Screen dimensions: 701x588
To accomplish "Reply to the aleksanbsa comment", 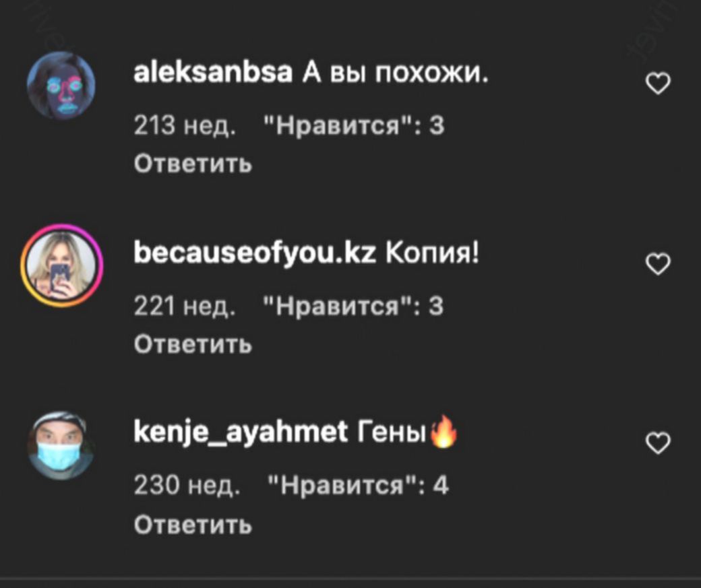I will 193,164.
